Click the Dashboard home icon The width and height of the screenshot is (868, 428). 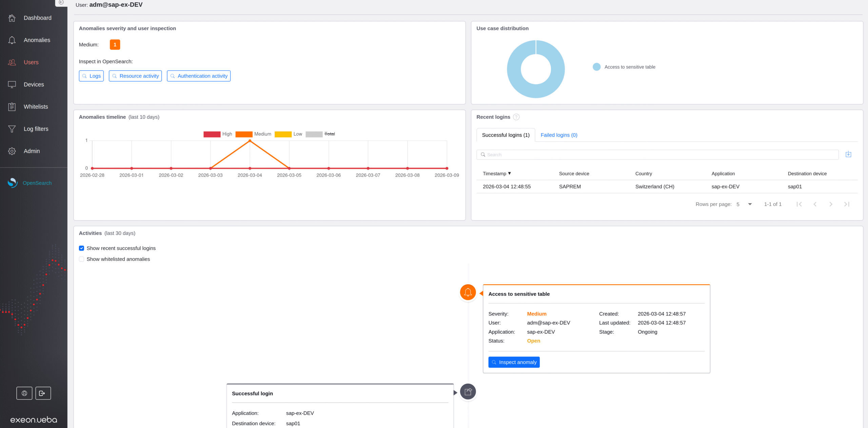click(x=12, y=18)
